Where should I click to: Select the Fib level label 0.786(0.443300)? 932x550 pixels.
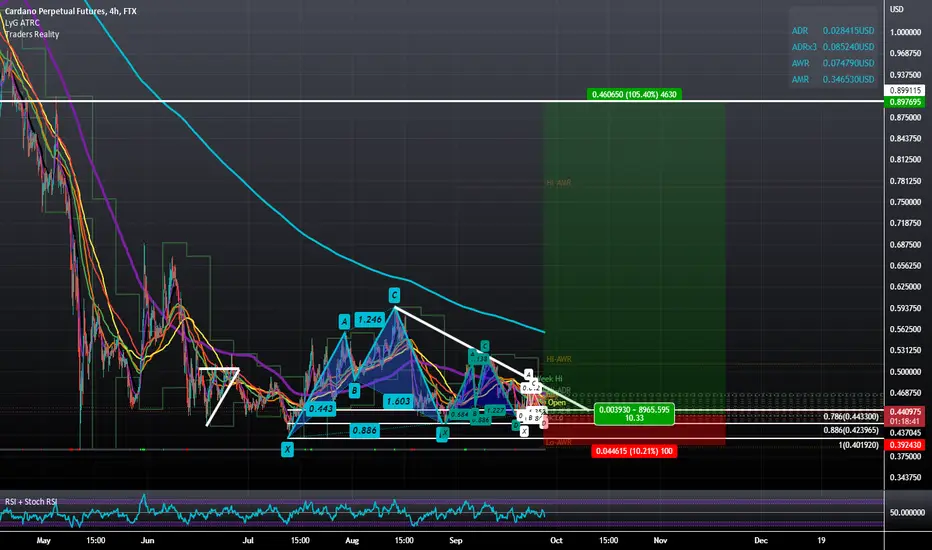tap(851, 417)
